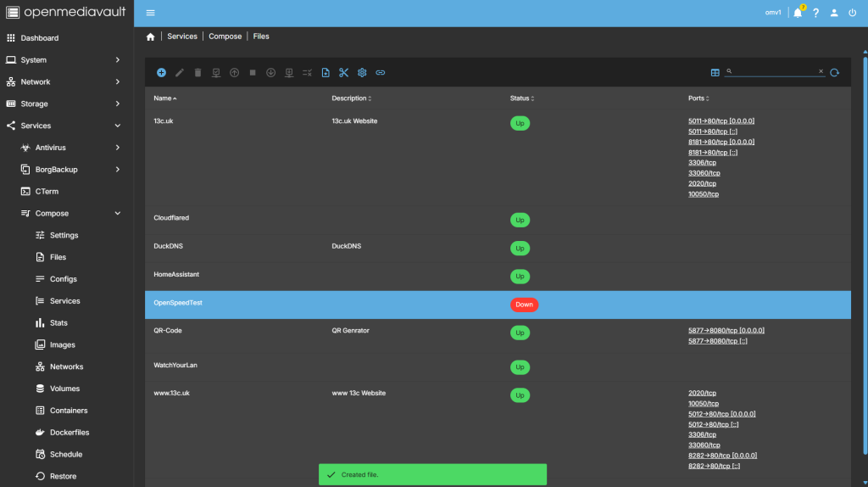
Task: Open the 5012→80/tcp [0.0.0.0] port link
Action: pos(722,414)
